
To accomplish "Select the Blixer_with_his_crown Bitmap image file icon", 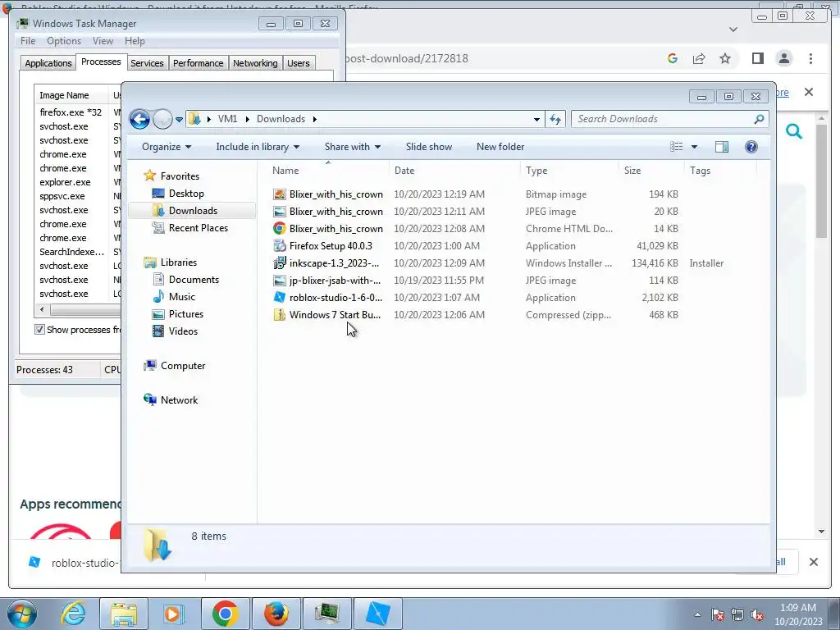I will click(279, 194).
